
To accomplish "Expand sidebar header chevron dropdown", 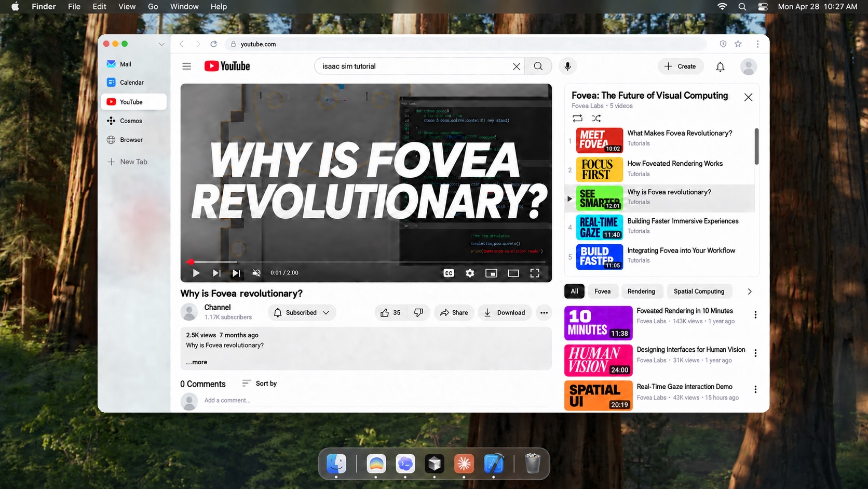I will (x=161, y=44).
